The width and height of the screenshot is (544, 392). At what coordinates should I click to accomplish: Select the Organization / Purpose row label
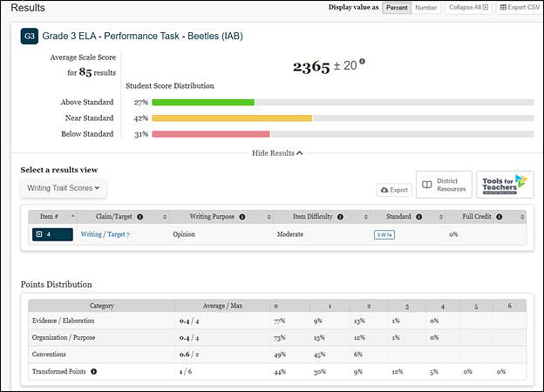click(x=64, y=338)
